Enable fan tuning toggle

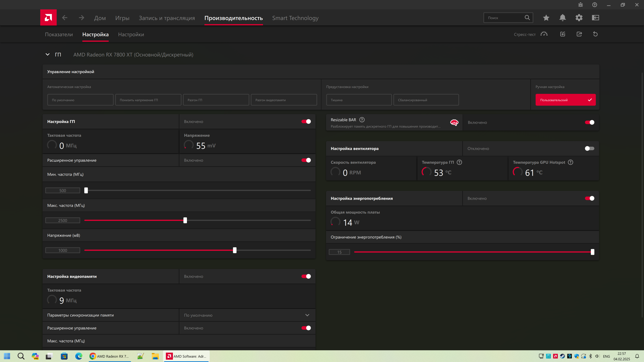point(589,148)
